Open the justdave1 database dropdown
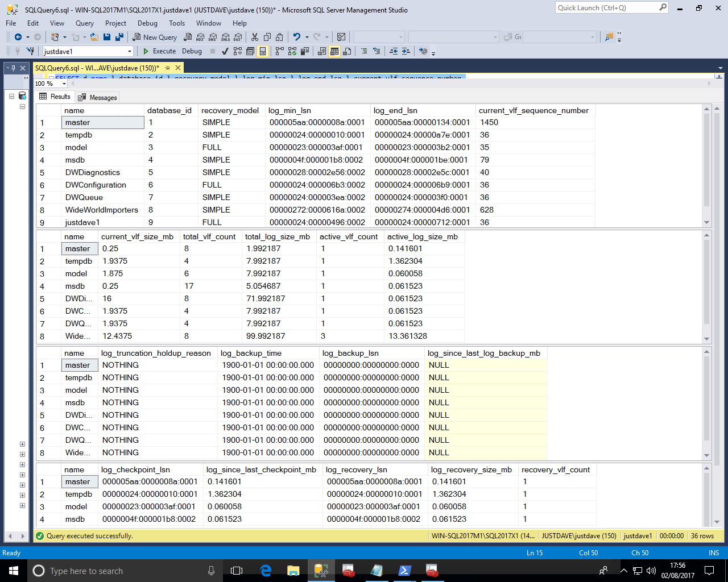This screenshot has height=582, width=728. [x=130, y=51]
